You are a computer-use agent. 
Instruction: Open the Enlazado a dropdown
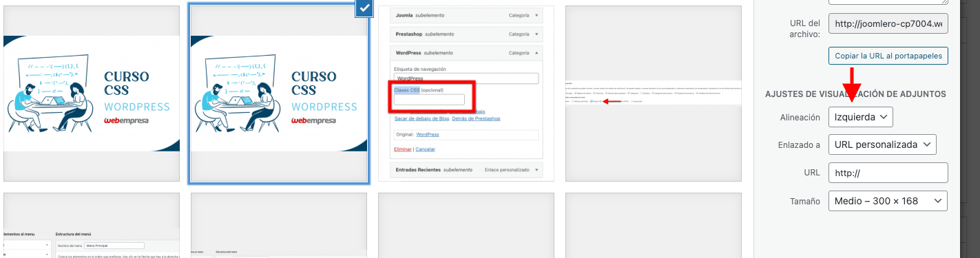882,144
